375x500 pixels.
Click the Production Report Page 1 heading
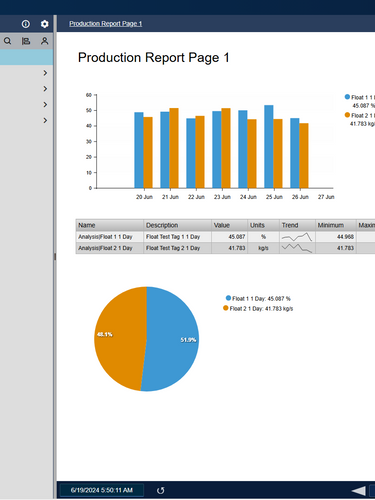pos(154,58)
